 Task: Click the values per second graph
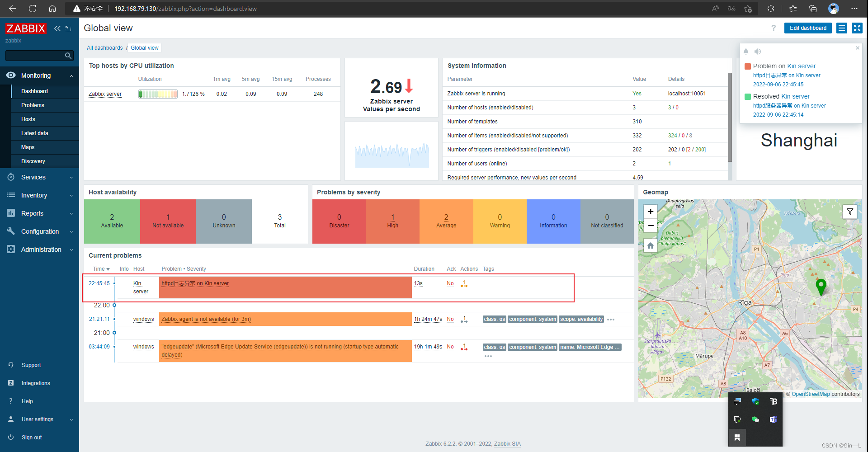[392, 155]
